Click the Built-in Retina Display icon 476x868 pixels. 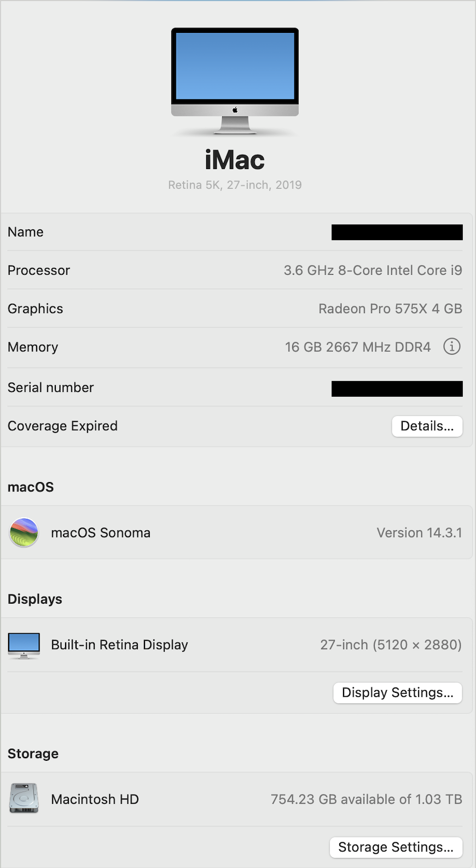point(24,645)
